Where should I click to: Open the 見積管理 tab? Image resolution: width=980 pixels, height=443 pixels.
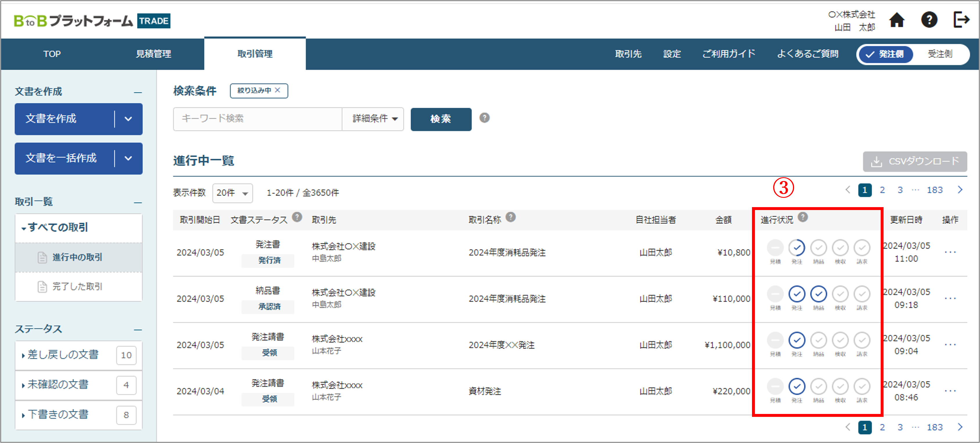click(x=153, y=54)
